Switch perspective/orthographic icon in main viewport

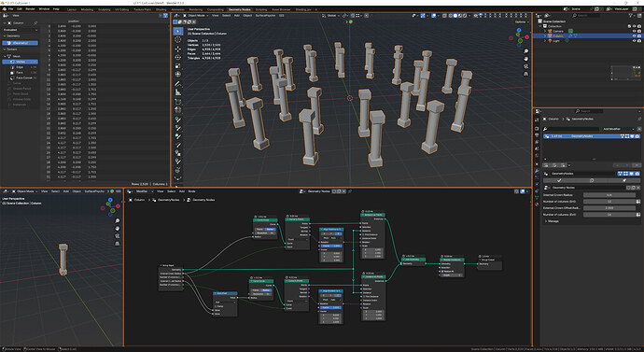coord(525,74)
